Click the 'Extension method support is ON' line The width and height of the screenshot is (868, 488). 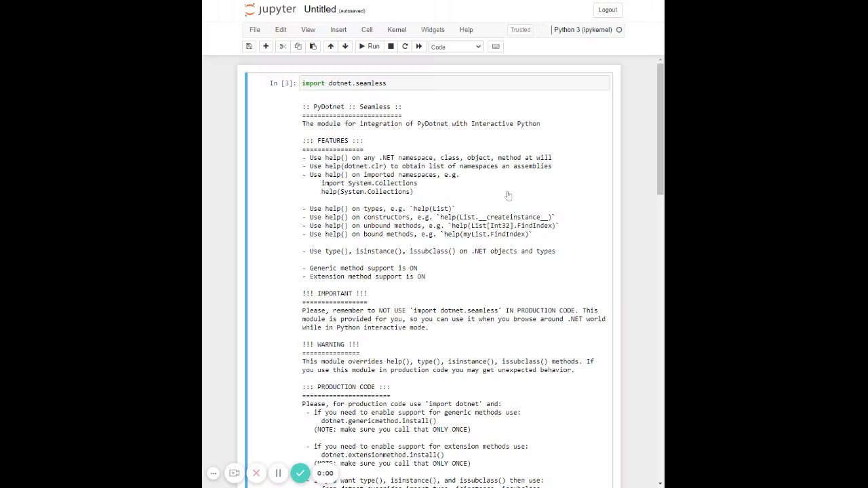pos(363,277)
